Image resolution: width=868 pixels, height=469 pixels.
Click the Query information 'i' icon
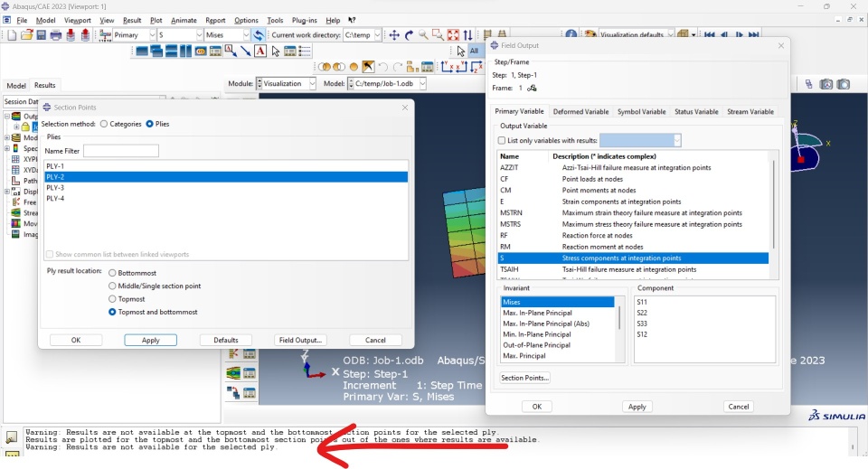(571, 34)
